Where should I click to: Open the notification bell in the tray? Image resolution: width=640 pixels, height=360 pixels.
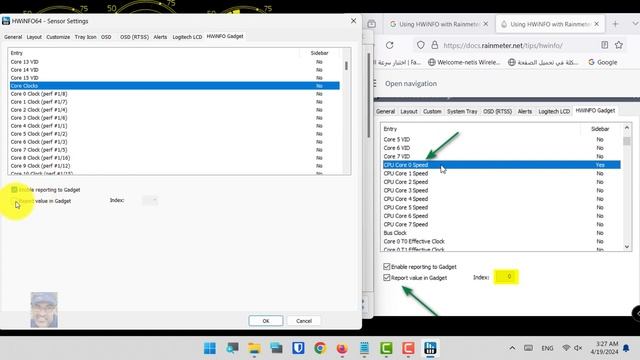[626, 348]
